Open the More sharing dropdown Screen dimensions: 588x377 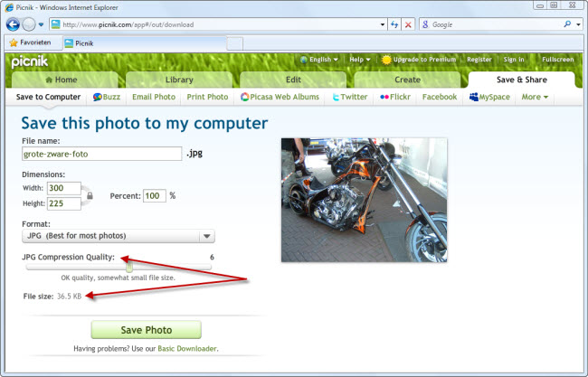[x=535, y=97]
